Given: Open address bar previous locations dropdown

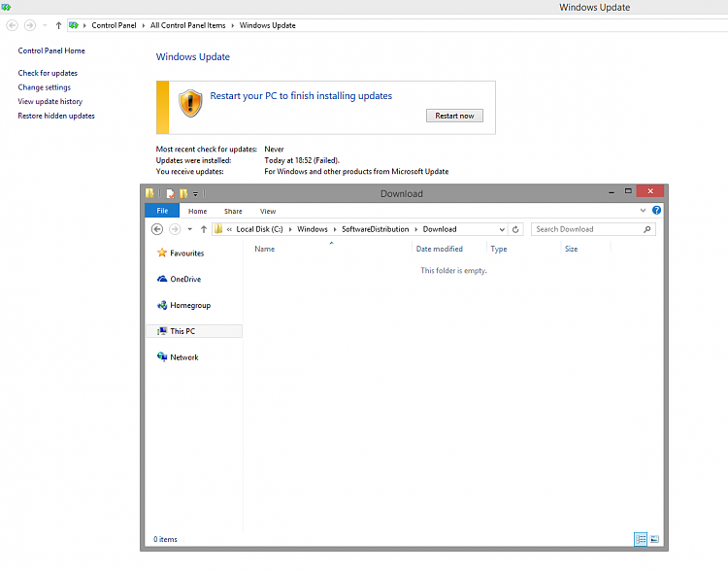Looking at the screenshot, I should pos(502,229).
